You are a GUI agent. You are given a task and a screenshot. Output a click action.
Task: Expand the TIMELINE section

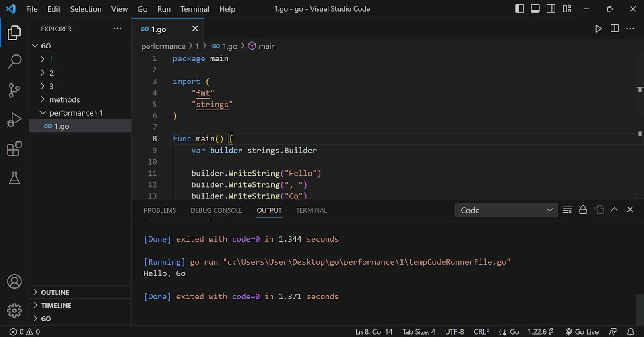(80, 306)
